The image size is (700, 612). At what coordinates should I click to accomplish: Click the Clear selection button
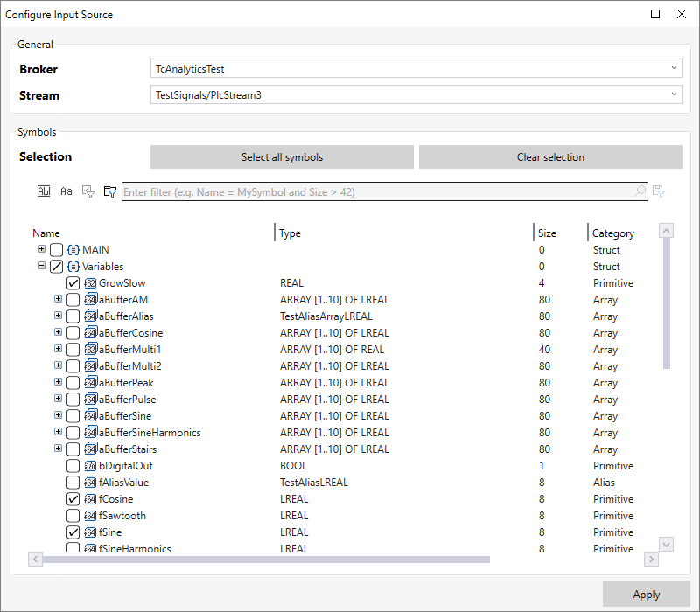pyautogui.click(x=550, y=157)
